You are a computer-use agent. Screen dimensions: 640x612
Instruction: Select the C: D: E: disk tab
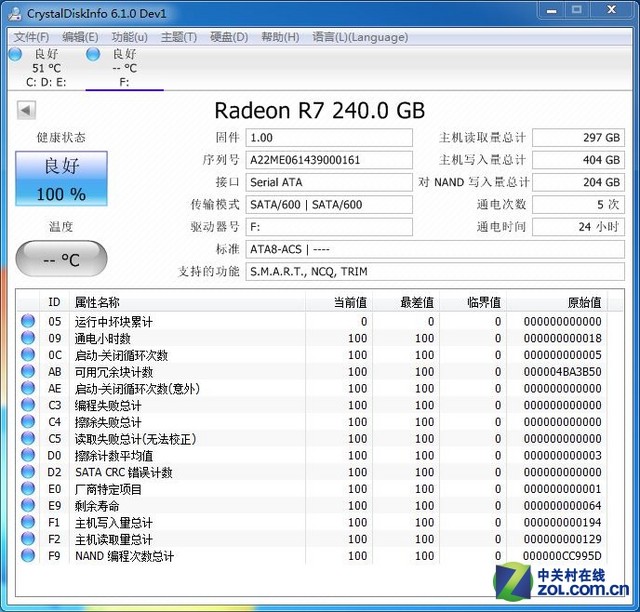coord(46,68)
